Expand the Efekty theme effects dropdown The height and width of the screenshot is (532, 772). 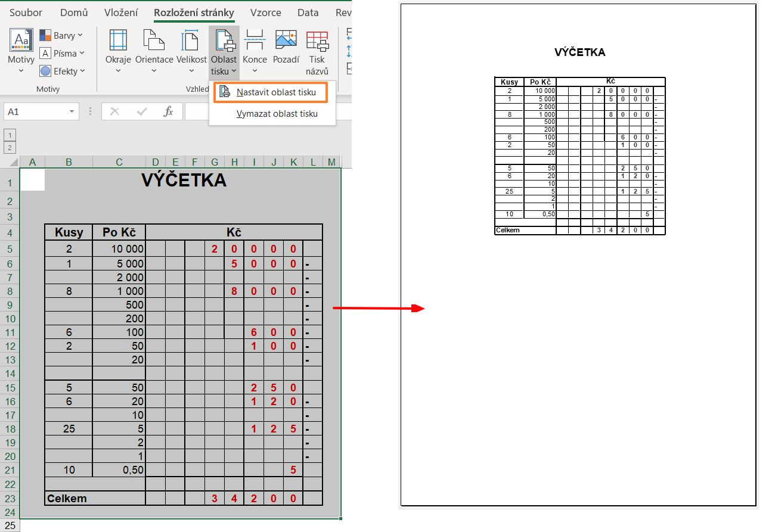click(x=62, y=71)
